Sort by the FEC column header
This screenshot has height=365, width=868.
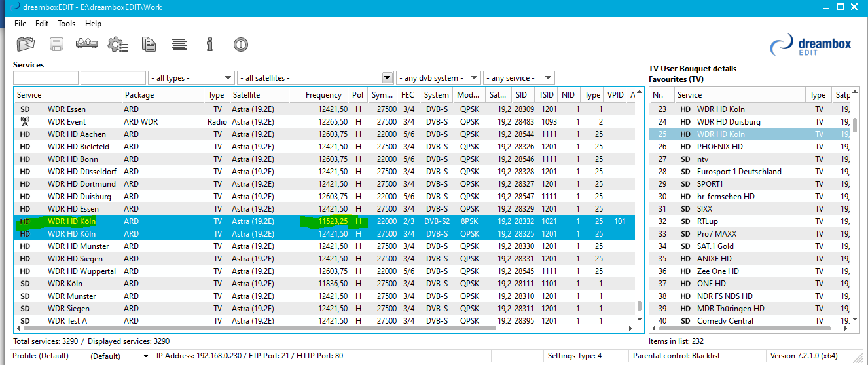(408, 95)
